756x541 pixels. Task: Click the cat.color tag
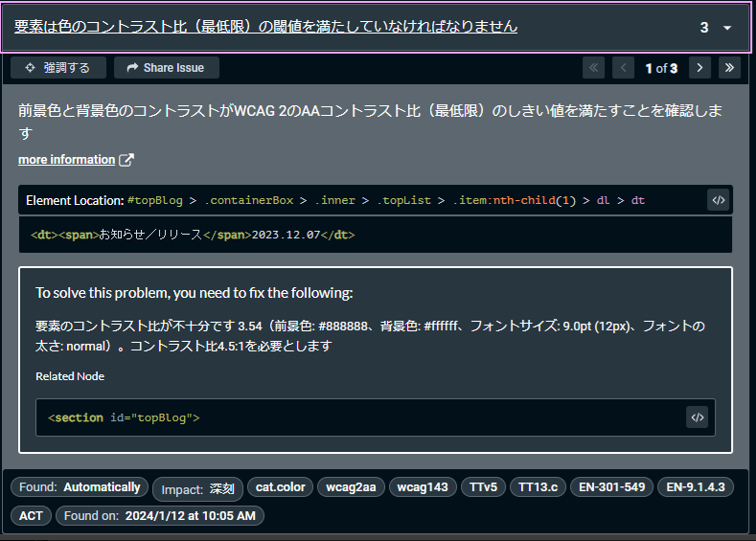click(280, 487)
